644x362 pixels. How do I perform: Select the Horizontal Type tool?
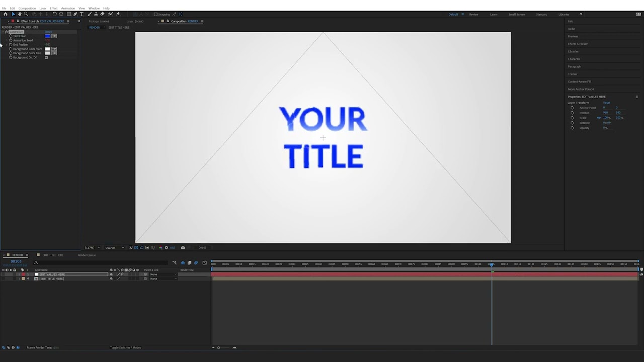click(82, 14)
